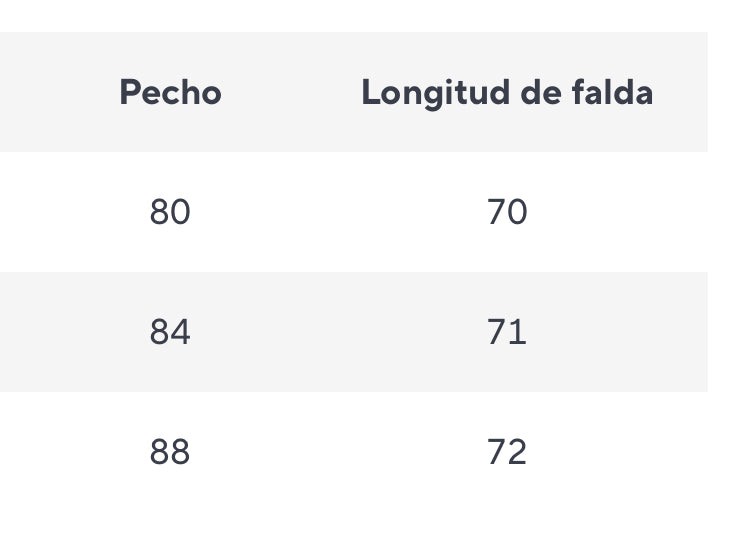Tap the bold Longitud de falda heading
The width and height of the screenshot is (744, 538).
point(507,93)
